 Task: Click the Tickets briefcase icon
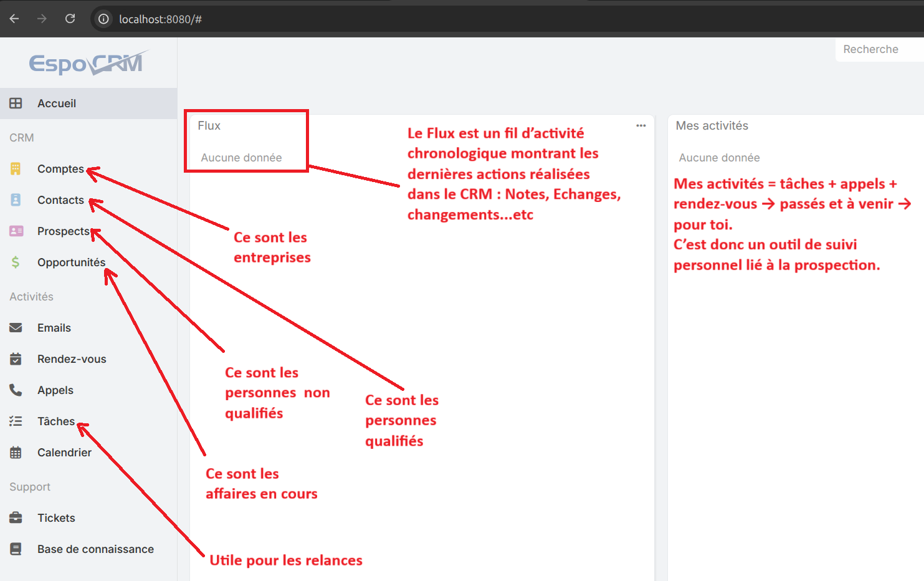(16, 518)
